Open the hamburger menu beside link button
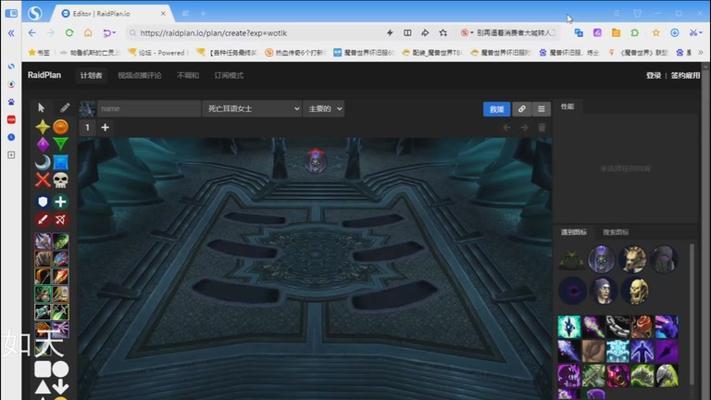The height and width of the screenshot is (400, 711). coord(541,109)
